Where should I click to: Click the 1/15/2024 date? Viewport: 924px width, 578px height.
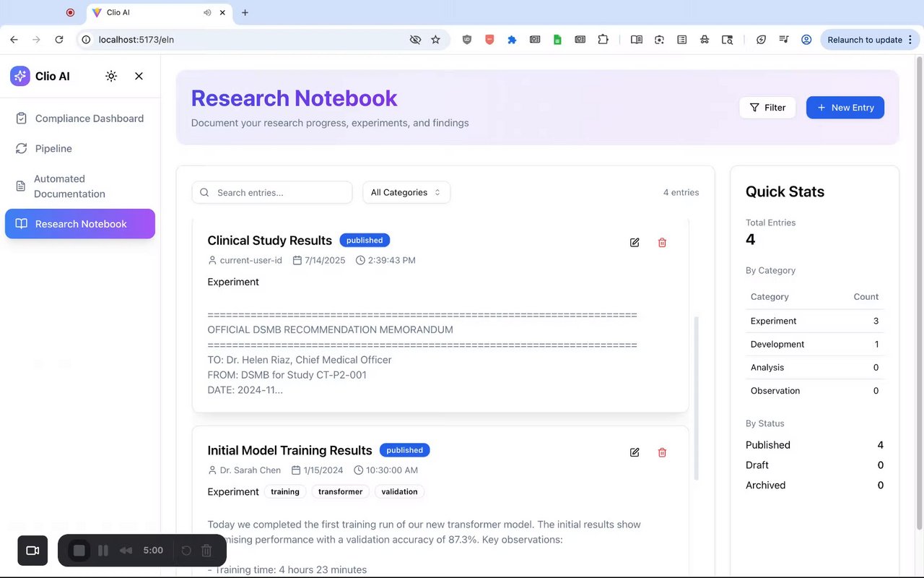tap(323, 470)
